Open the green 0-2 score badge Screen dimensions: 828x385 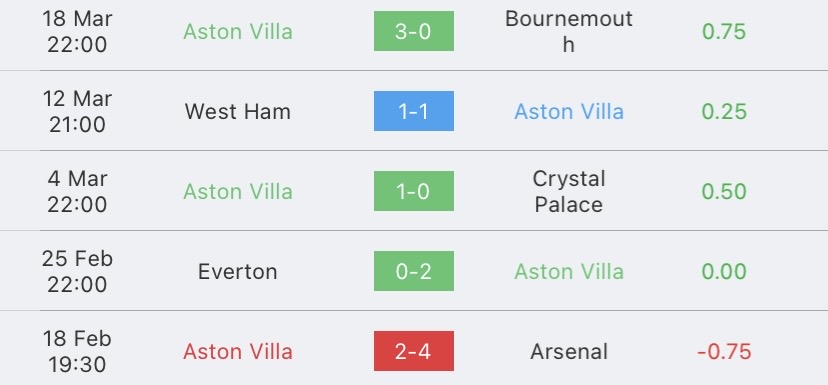pos(413,271)
